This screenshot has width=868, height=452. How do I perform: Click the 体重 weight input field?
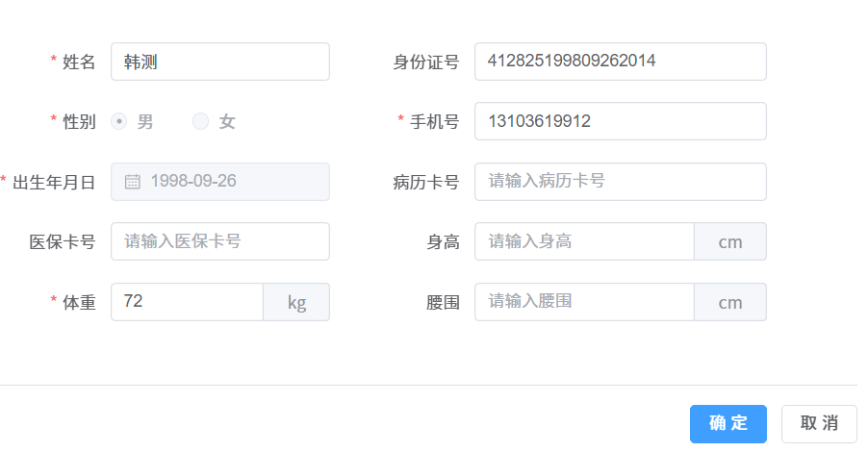pyautogui.click(x=187, y=302)
